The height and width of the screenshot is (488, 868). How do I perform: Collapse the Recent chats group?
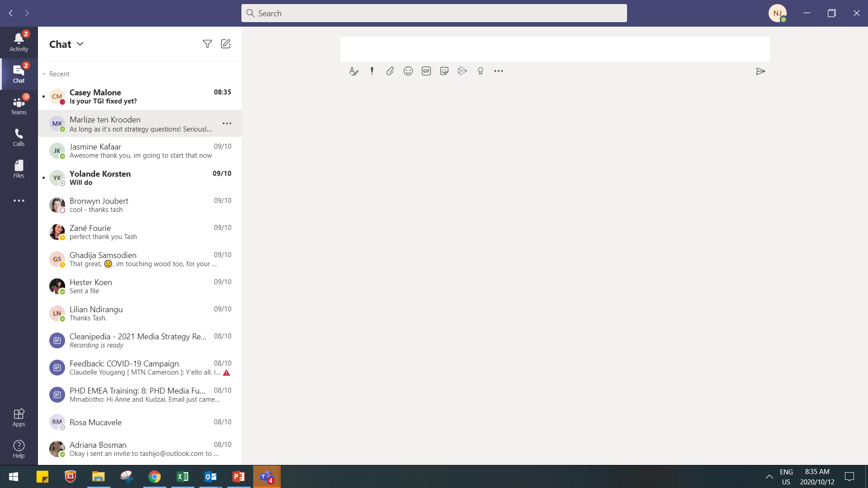tap(43, 74)
